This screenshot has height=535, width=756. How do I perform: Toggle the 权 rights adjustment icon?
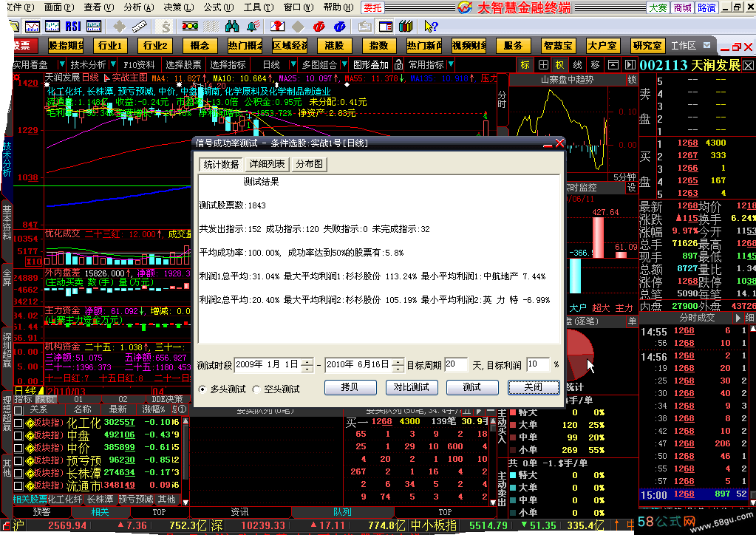559,64
